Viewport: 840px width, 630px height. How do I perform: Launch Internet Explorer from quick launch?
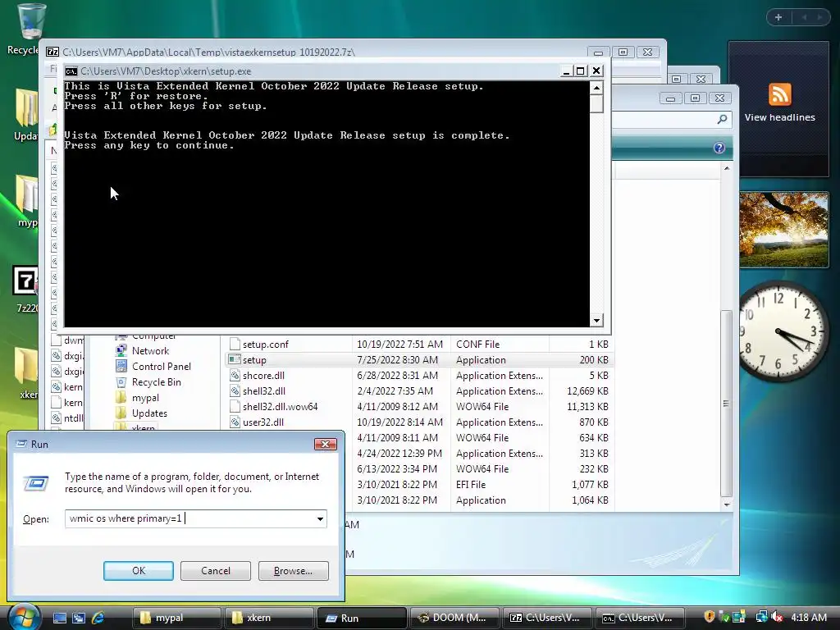pos(98,618)
